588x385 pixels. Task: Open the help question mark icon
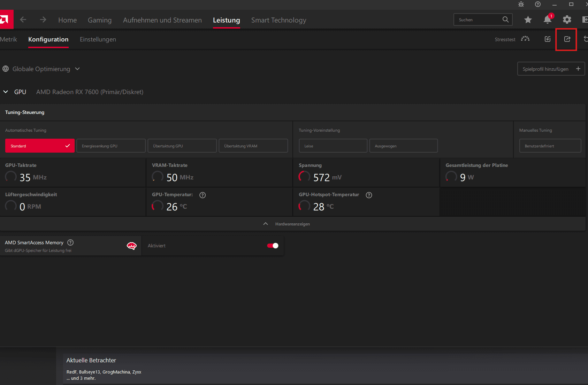click(x=538, y=4)
